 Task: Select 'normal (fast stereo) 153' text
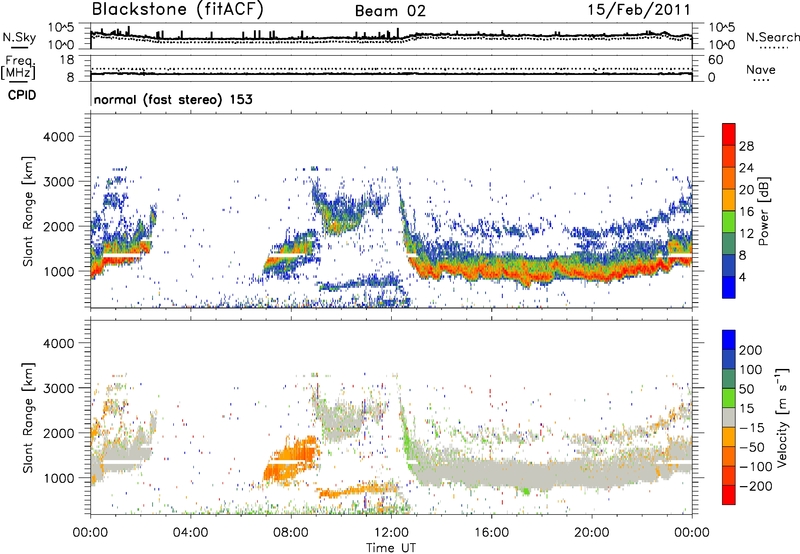173,100
